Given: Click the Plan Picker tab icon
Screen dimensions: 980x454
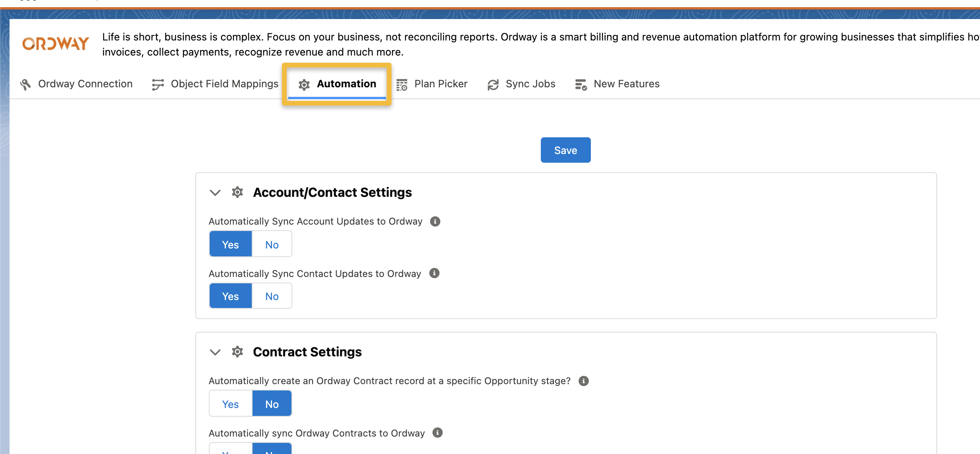Looking at the screenshot, I should coord(402,85).
